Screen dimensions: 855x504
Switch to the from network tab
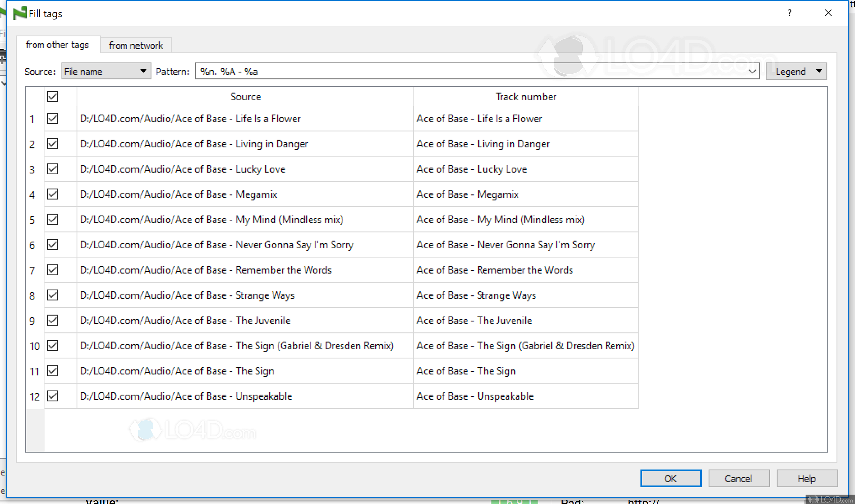click(136, 45)
